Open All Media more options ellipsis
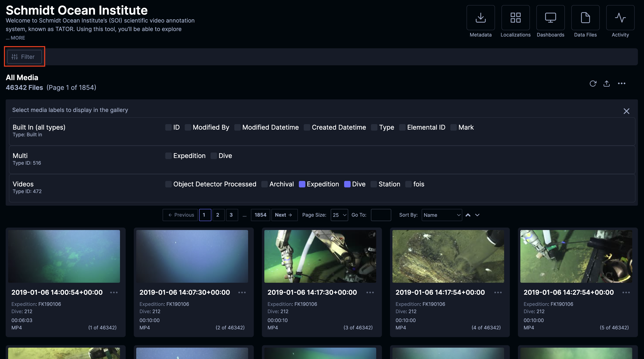 621,83
